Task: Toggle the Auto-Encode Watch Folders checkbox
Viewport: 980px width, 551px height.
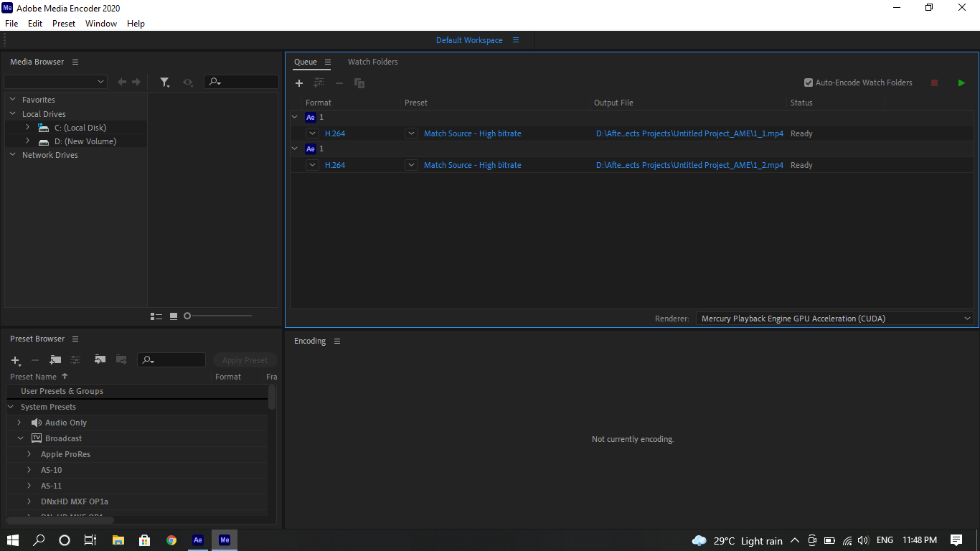Action: (809, 83)
